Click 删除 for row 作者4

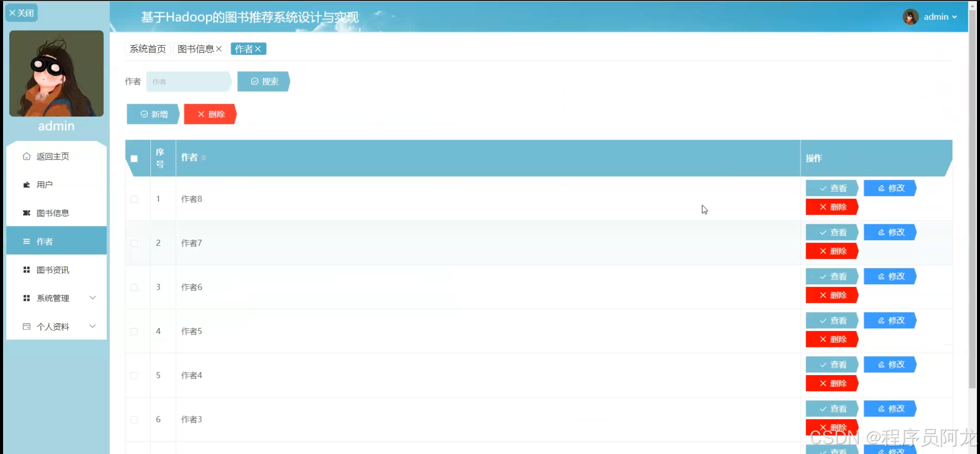[832, 383]
